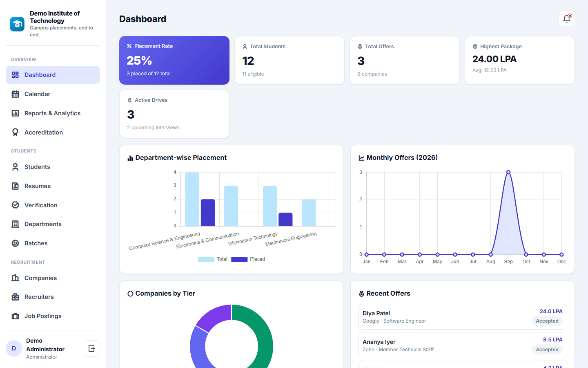Click the 8.5 LPA offer amount
This screenshot has height=368, width=588.
pos(553,339)
